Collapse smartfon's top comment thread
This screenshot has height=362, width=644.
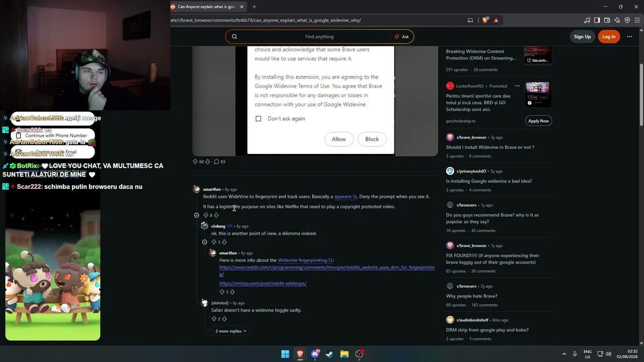pos(197,215)
